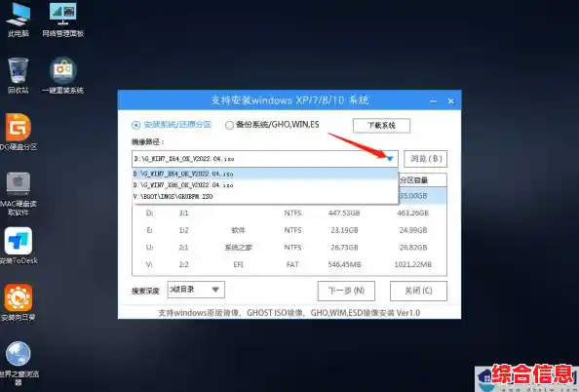
Task: Choose D:\G_WIN7_X64_OK_V2022.04.iso in the list
Action: tap(265, 174)
